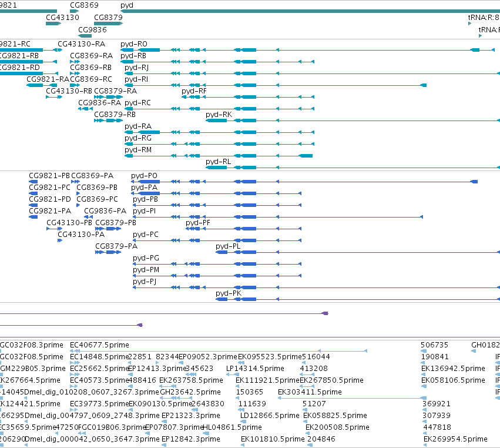Click the CG8369 gene label

84,5
